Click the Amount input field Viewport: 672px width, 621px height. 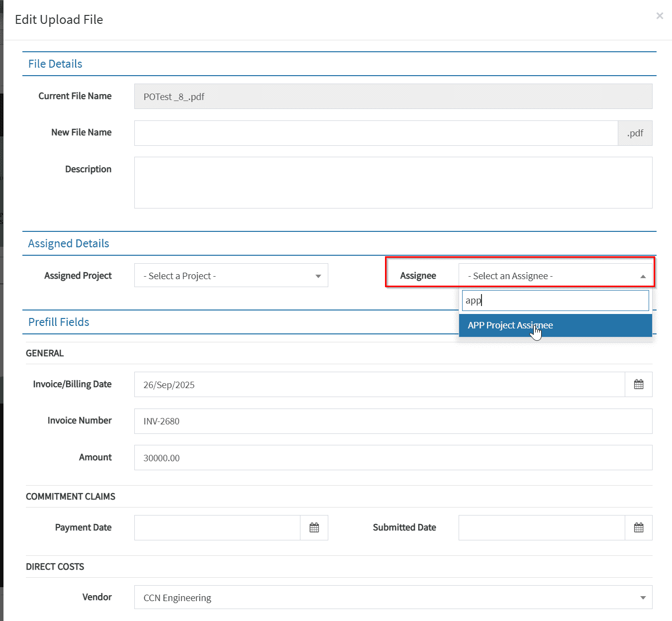pyautogui.click(x=393, y=458)
